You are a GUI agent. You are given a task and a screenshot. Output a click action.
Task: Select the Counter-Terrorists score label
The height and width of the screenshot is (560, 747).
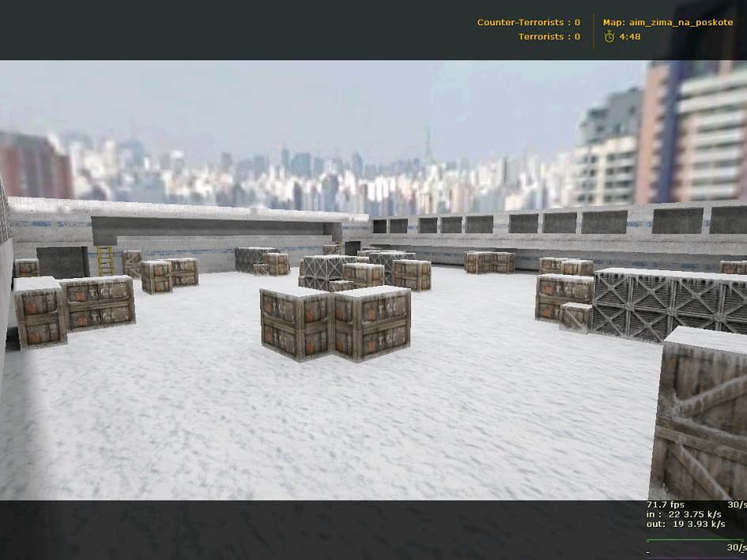[x=528, y=22]
